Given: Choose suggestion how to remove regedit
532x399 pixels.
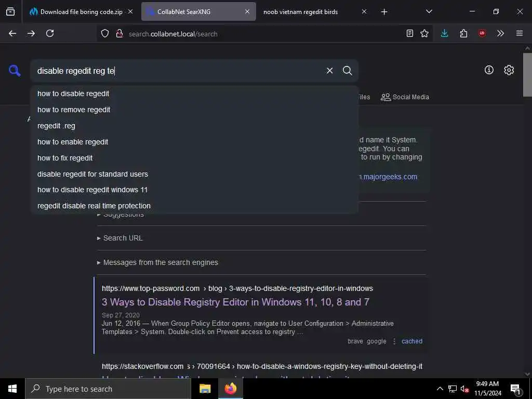Looking at the screenshot, I should (194, 110).
